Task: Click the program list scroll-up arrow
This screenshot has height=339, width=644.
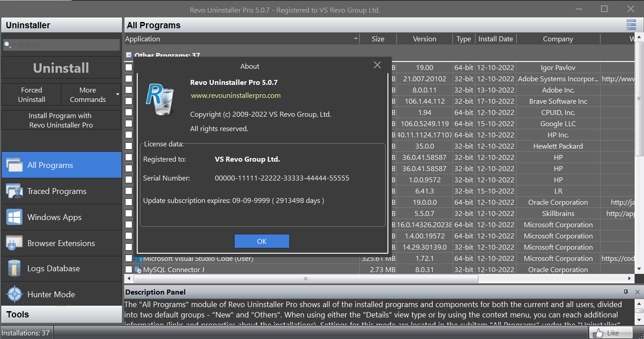Action: click(x=639, y=37)
